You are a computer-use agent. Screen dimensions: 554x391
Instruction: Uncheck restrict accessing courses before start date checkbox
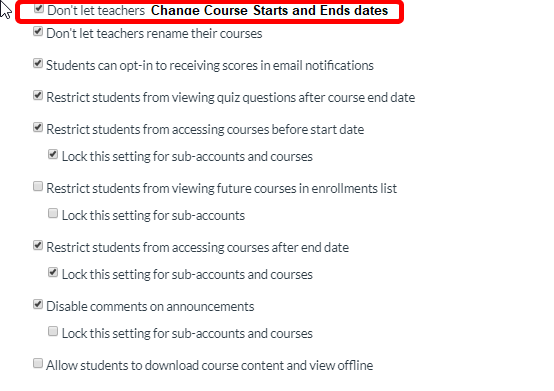(38, 128)
